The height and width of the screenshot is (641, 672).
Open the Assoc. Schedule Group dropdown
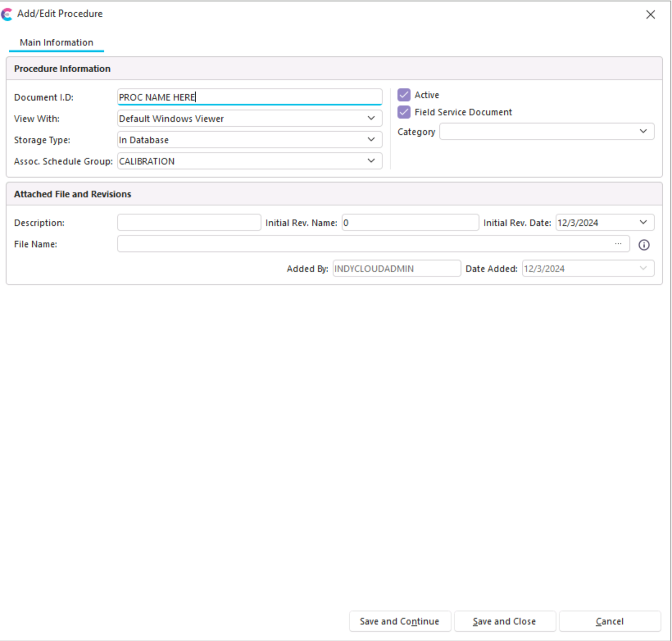pos(371,161)
